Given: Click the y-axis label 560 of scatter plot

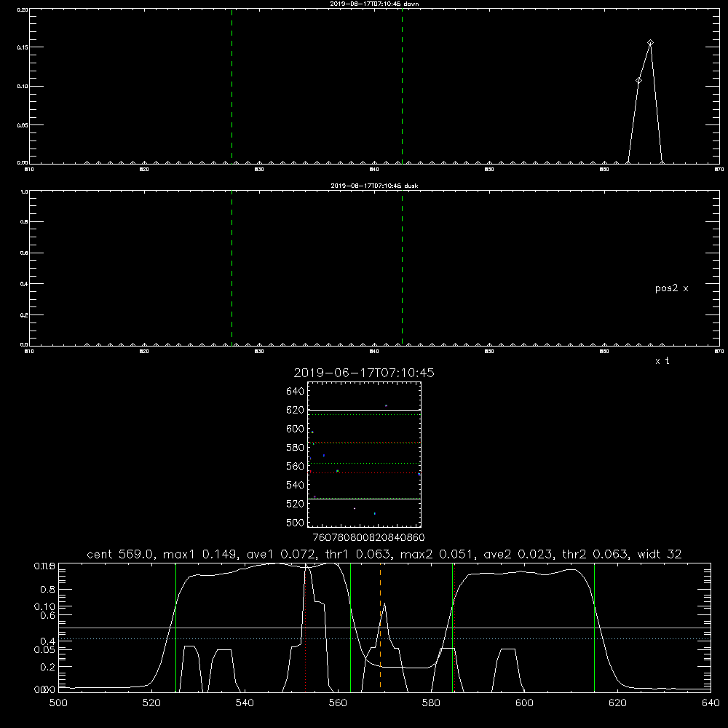Looking at the screenshot, I should click(x=295, y=466).
